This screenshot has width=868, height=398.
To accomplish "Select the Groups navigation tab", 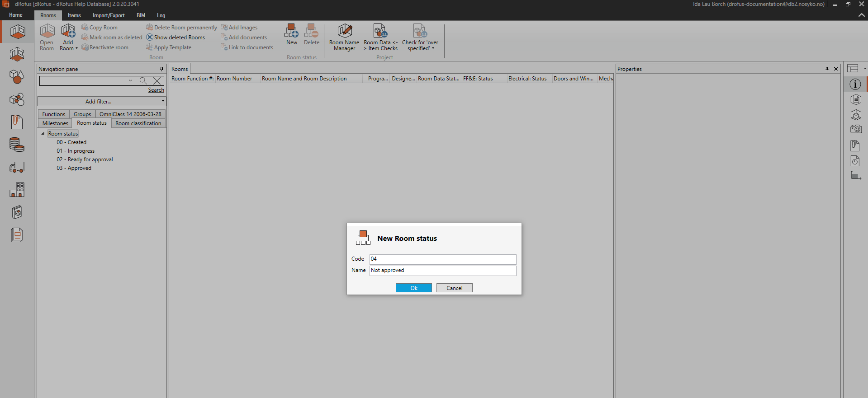I will pyautogui.click(x=82, y=114).
